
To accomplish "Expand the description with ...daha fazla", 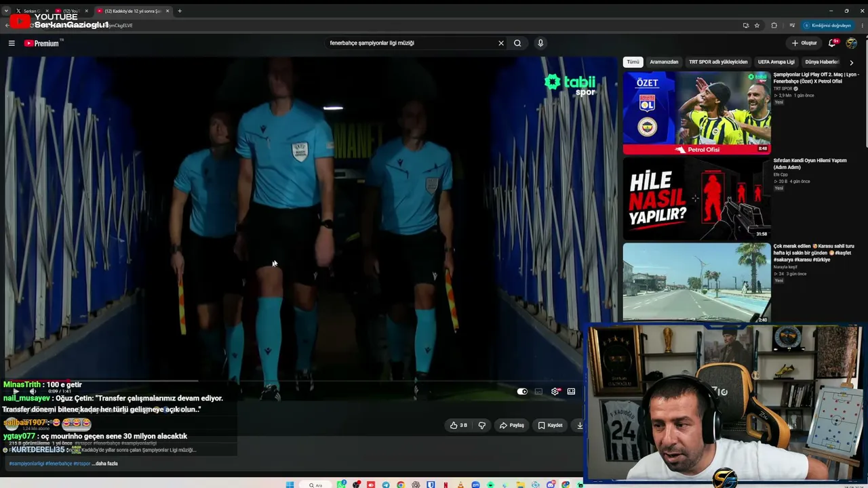I will coord(105,464).
